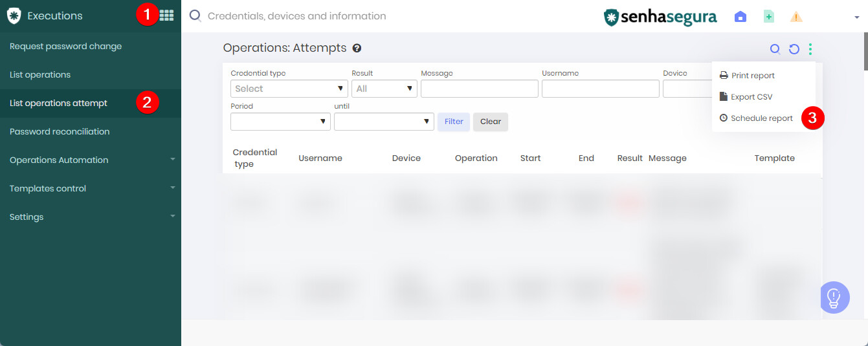Refresh the operations attempts report
Viewport: 868px width, 346px height.
pyautogui.click(x=794, y=49)
